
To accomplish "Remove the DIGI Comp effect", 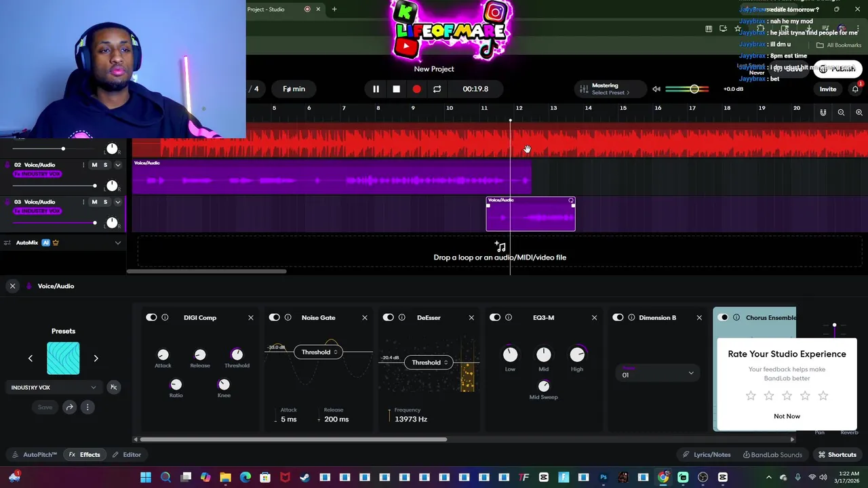I will (250, 317).
